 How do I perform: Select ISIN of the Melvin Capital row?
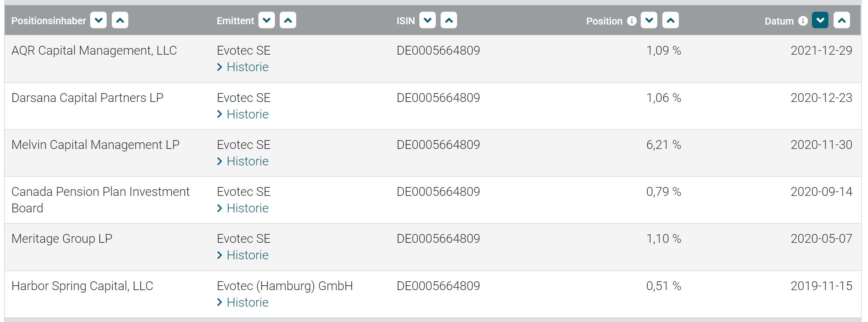coord(438,145)
